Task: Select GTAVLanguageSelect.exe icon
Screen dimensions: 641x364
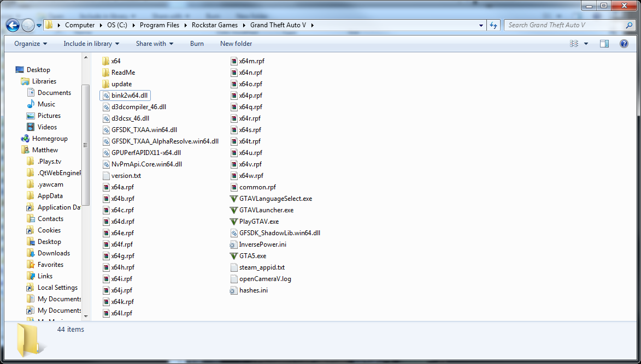Action: [x=234, y=199]
